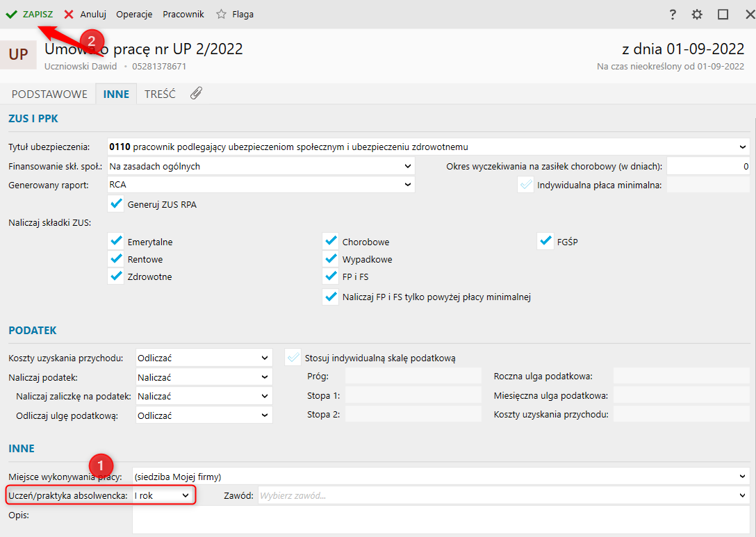The width and height of the screenshot is (756, 537).
Task: Open Zawód selection dropdown
Action: (743, 495)
